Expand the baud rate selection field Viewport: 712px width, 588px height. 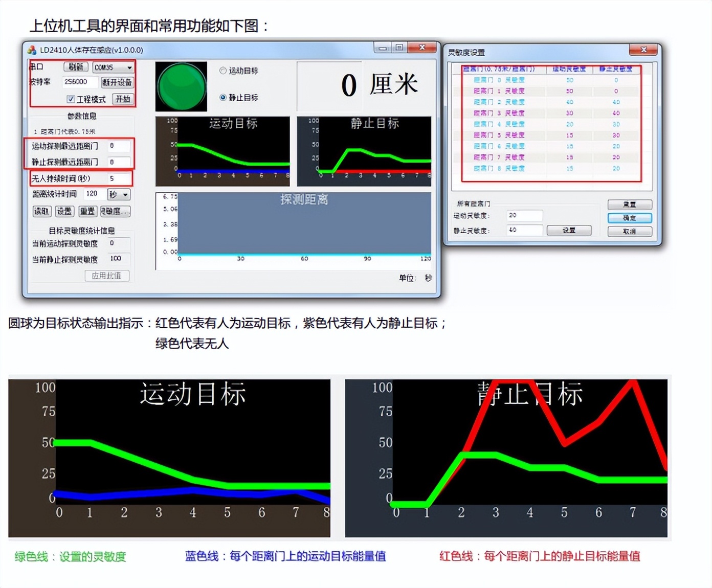(80, 82)
